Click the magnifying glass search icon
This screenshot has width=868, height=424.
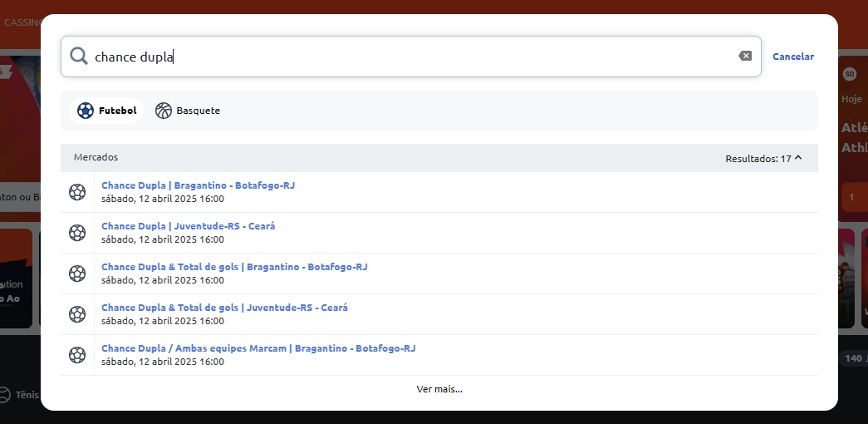(79, 57)
